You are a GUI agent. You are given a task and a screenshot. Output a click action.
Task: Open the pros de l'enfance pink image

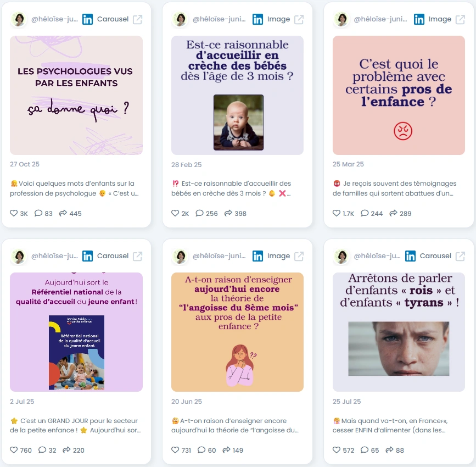[399, 96]
